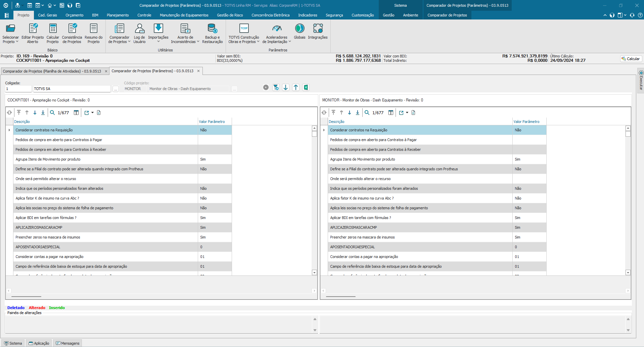Select 'APOSENTADORIAESPECIAL' row in MONITOR grid
This screenshot has height=347, width=644.
coord(437,247)
